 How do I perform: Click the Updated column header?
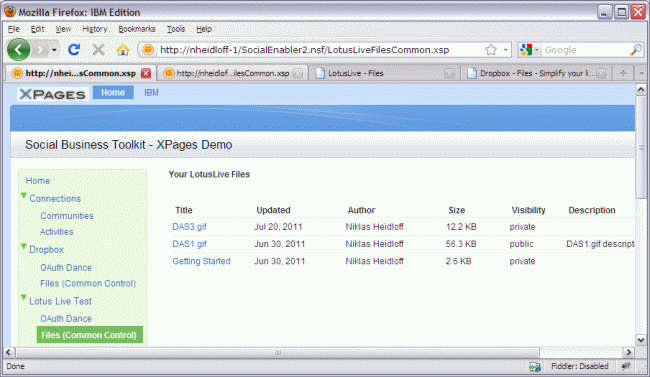tap(273, 210)
